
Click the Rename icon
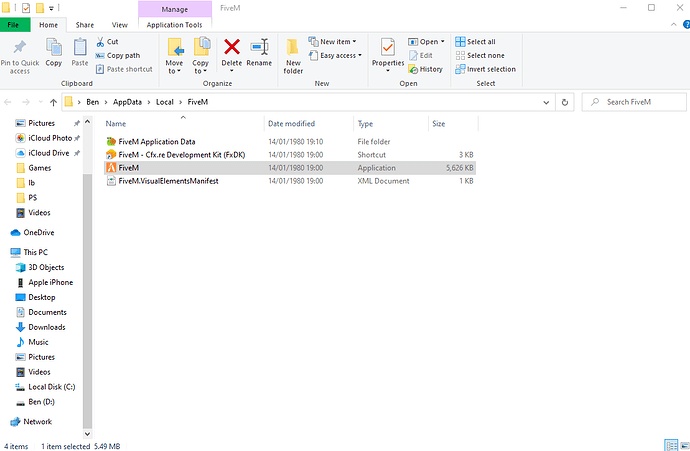[x=259, y=47]
